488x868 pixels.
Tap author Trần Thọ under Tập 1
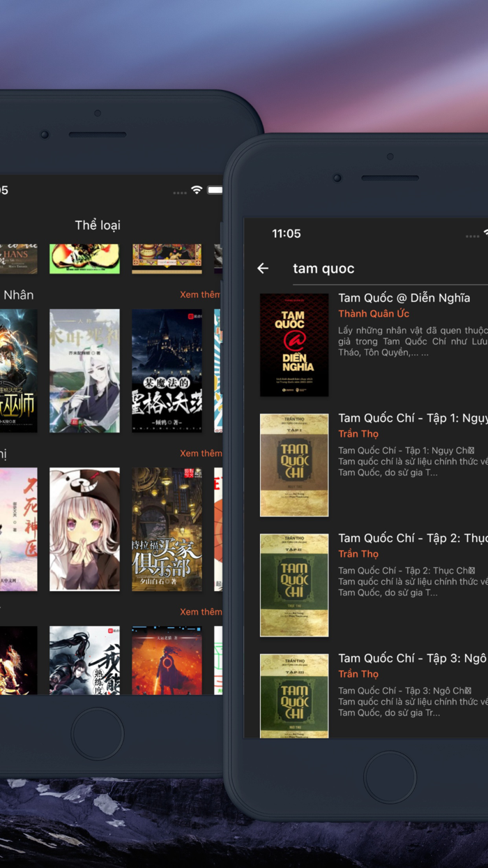click(x=358, y=434)
